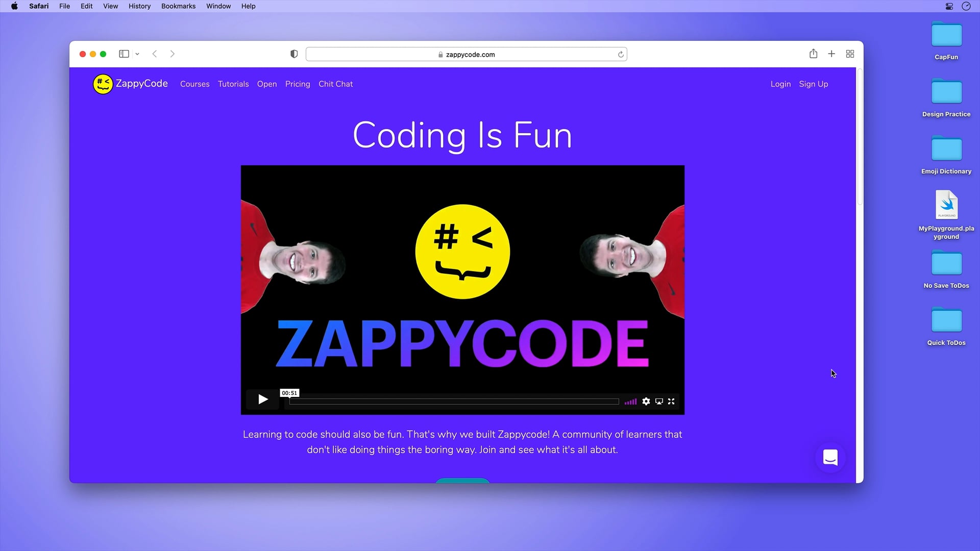Open the Safari menu
The width and height of the screenshot is (980, 551).
(39, 6)
